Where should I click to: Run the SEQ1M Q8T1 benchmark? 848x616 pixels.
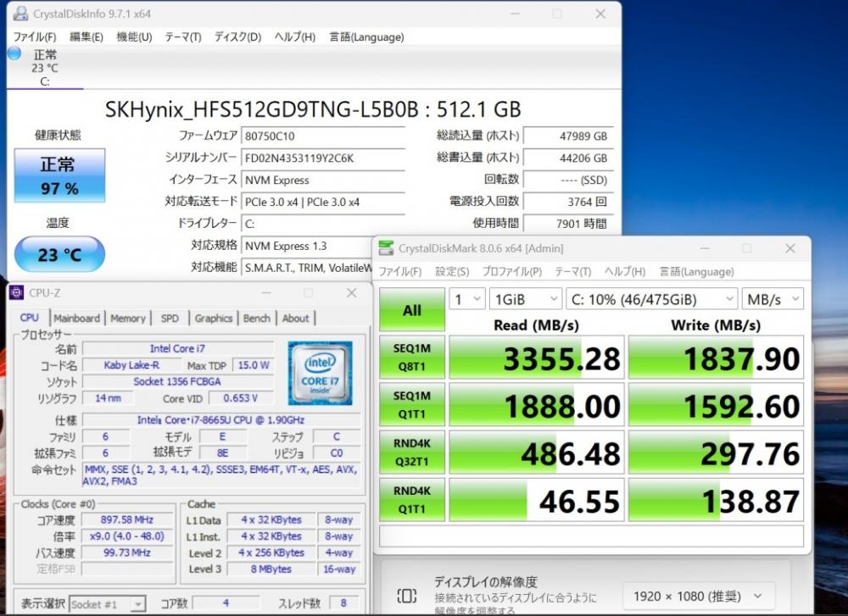point(412,358)
